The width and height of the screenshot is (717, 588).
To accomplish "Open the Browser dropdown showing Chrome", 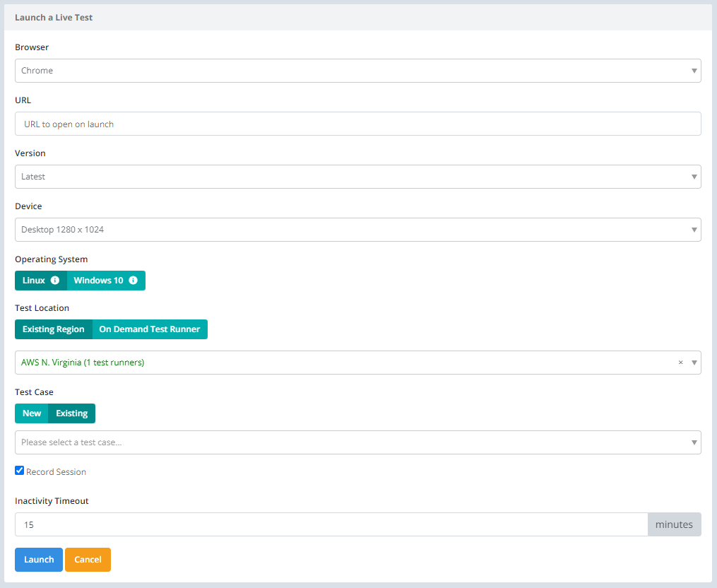I will pos(358,71).
